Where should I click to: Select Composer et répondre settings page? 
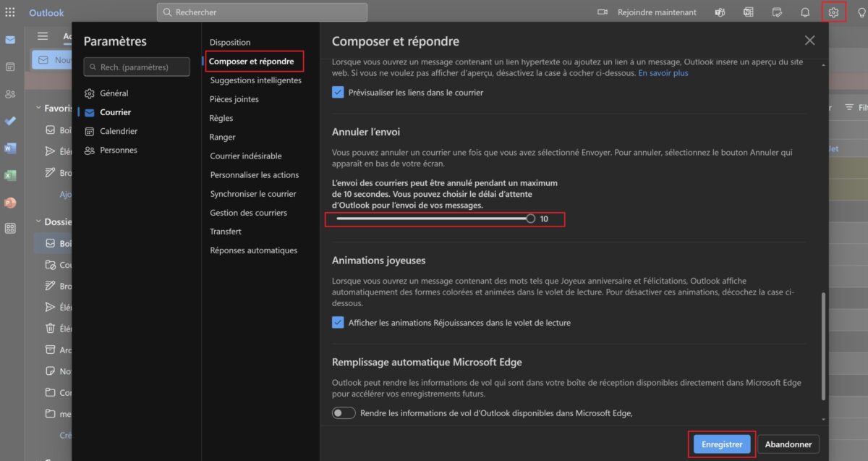point(252,62)
